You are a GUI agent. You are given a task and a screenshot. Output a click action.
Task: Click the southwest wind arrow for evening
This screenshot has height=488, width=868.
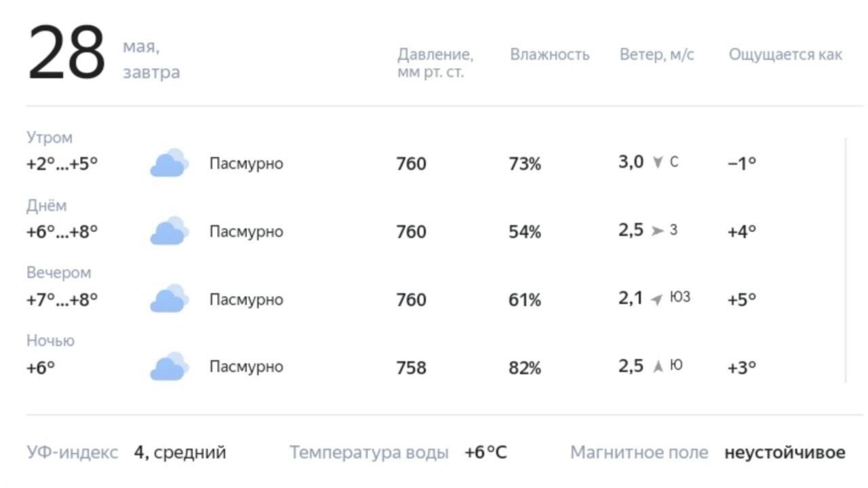[x=656, y=299]
